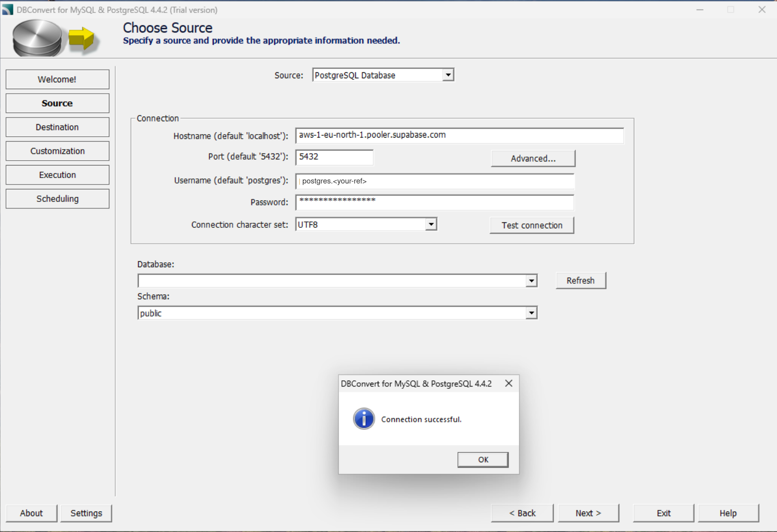This screenshot has height=532, width=777.
Task: Click the 'Choose Source' heading
Action: [168, 28]
